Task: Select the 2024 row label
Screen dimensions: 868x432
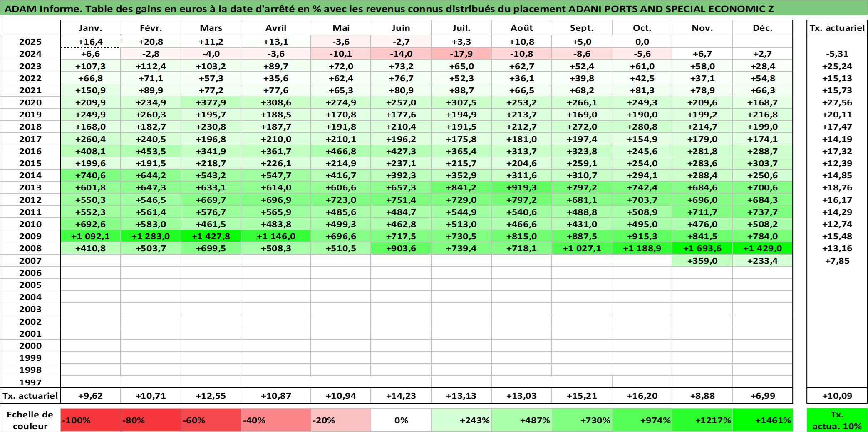Action: (x=30, y=54)
